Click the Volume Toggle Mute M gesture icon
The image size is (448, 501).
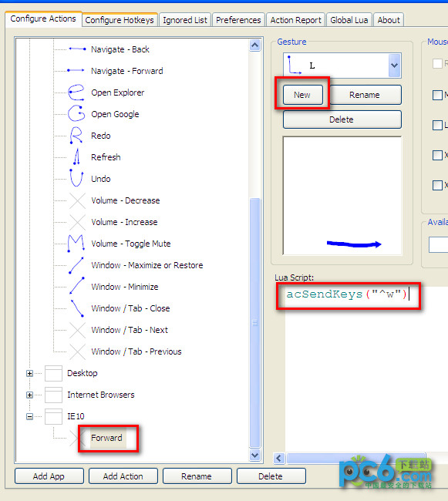click(x=76, y=243)
